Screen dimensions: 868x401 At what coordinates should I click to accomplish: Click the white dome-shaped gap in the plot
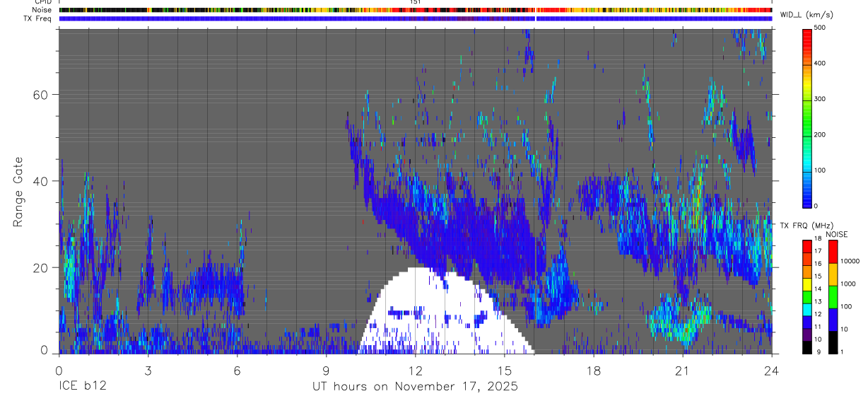tap(445, 311)
